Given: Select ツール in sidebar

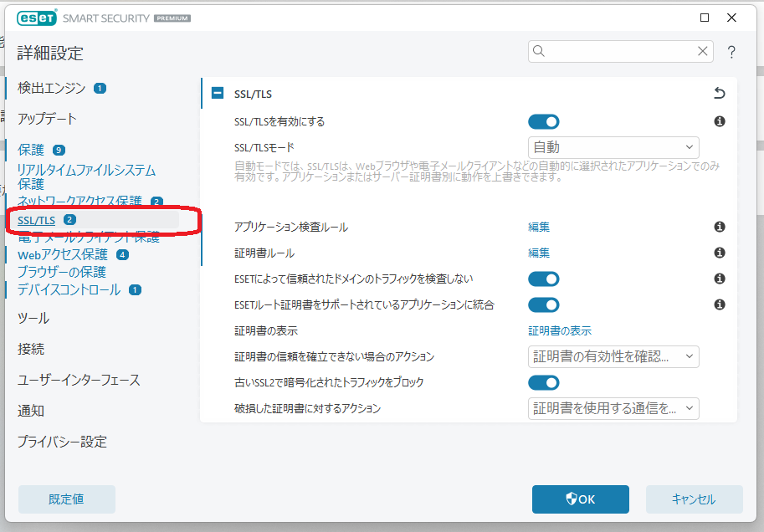Looking at the screenshot, I should (33, 318).
